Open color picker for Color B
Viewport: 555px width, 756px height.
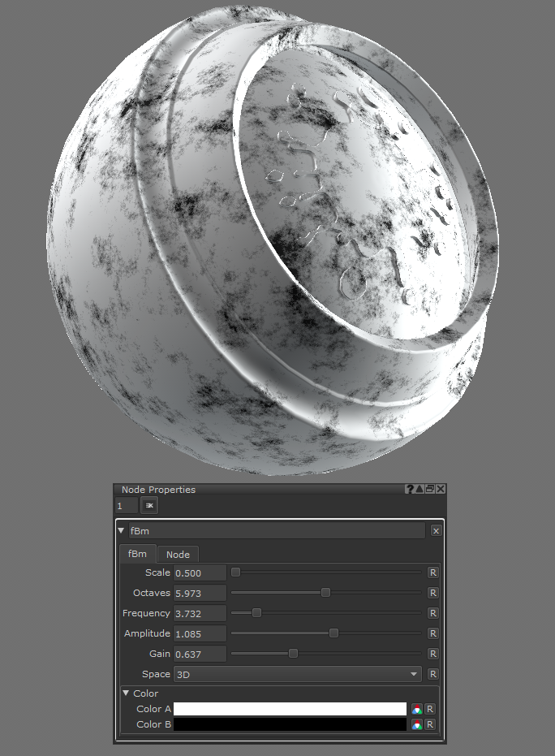(x=417, y=724)
